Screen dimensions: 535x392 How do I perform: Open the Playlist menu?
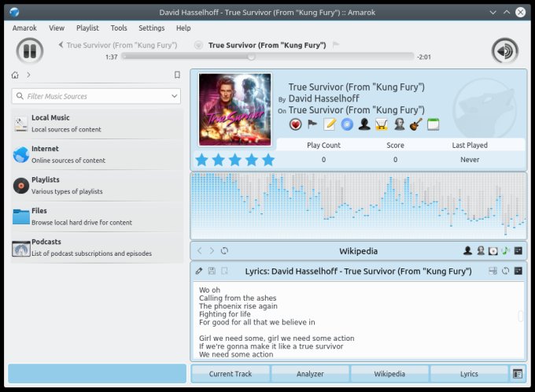tap(87, 28)
